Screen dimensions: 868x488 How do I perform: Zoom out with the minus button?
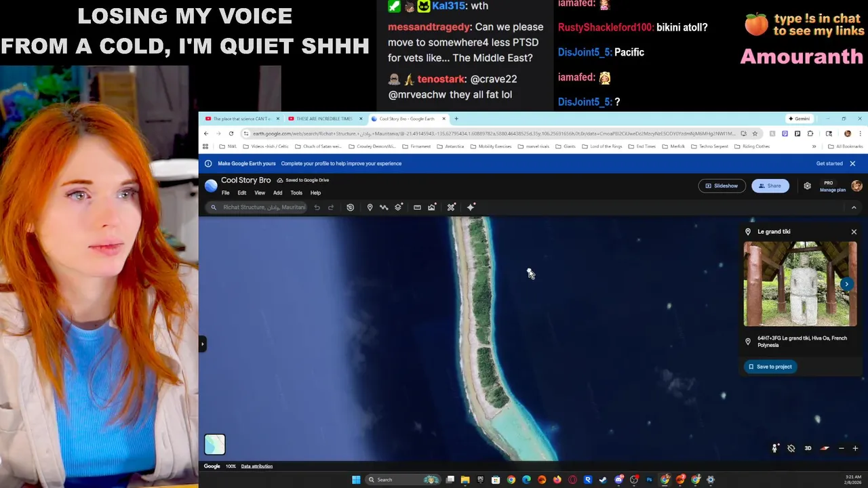tap(842, 448)
